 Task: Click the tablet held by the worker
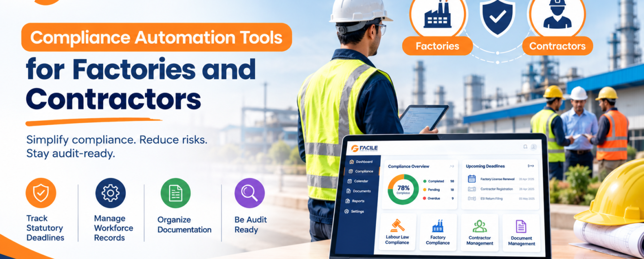tap(424, 119)
